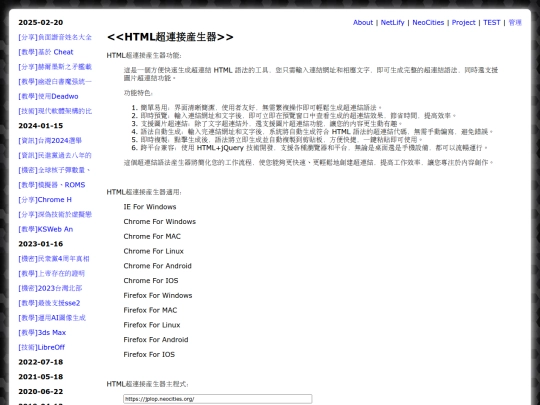Open the [教學]模擬器・ROMS article

pyautogui.click(x=52, y=185)
